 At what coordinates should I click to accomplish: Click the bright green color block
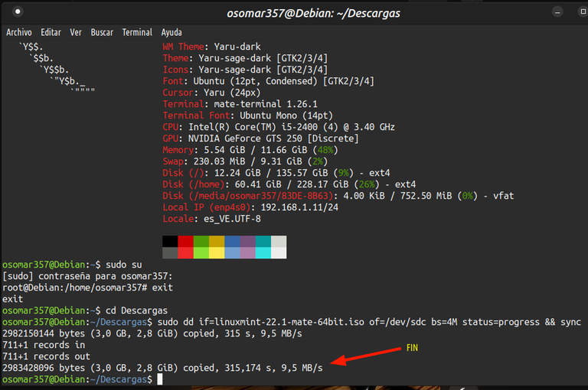point(201,253)
